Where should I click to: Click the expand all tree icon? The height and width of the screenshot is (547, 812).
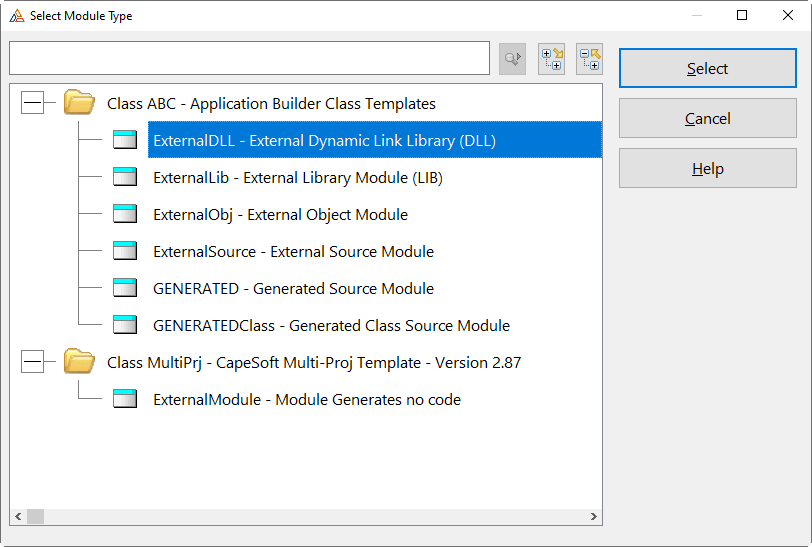(551, 59)
